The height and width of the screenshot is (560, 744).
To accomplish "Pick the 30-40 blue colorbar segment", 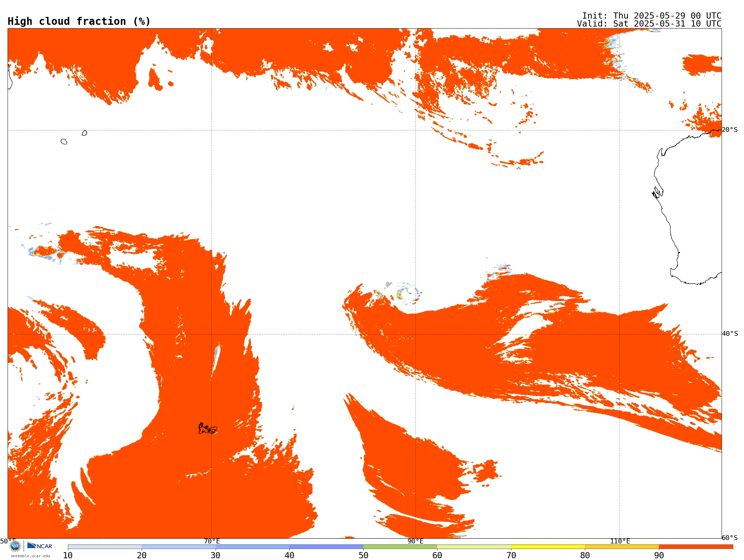I will (x=252, y=547).
